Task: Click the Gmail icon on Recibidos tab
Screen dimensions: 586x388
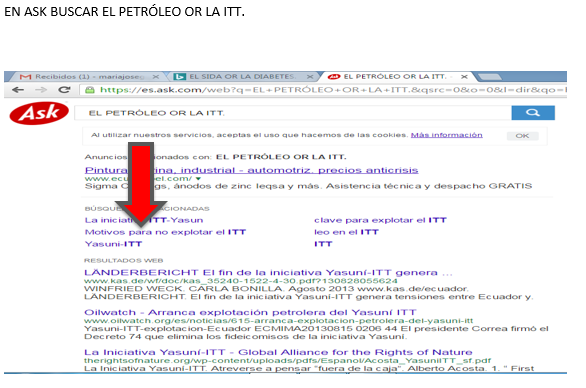Action: point(25,77)
